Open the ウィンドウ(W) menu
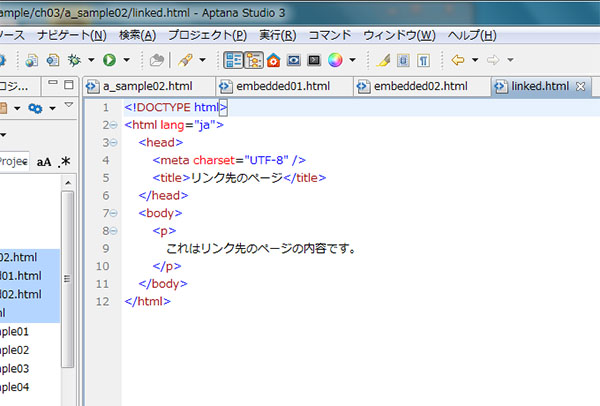 coord(399,36)
